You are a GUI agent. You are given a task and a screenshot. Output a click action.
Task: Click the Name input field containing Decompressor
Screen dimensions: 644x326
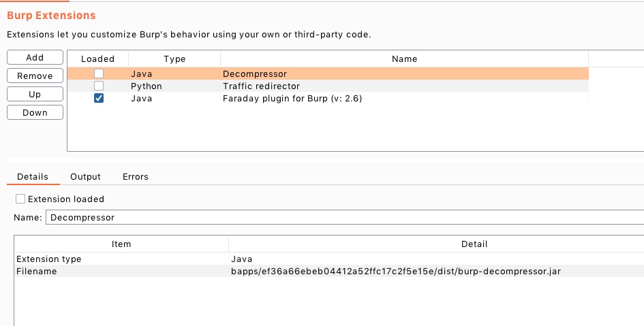pos(345,217)
